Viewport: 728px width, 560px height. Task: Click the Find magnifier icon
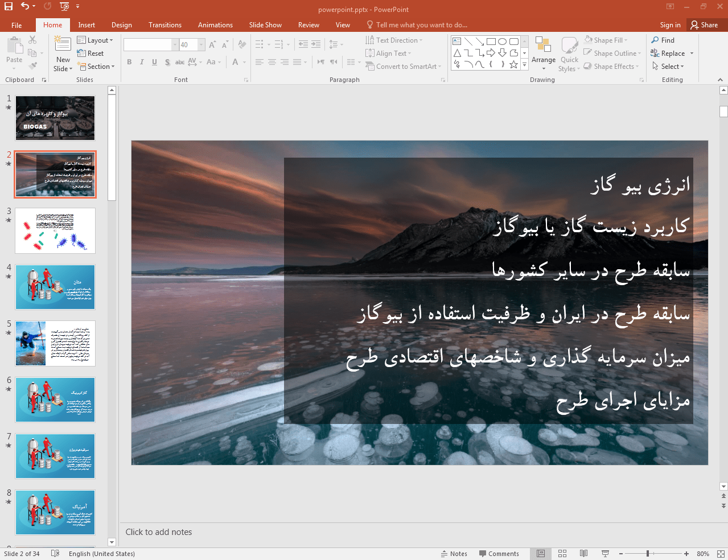(x=655, y=40)
